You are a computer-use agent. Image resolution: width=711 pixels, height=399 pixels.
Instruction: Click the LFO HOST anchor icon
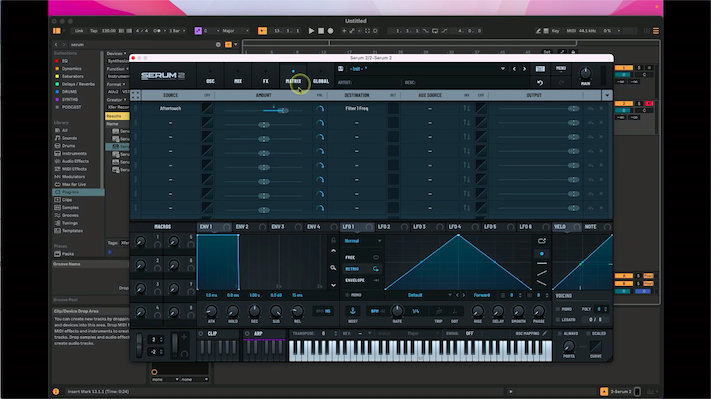pos(352,311)
